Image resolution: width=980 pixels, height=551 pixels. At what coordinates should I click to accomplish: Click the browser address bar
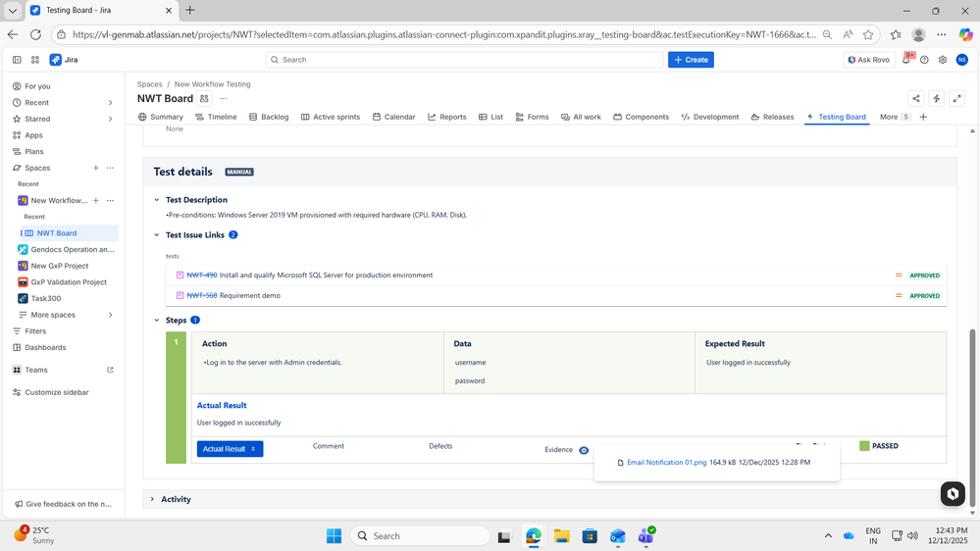443,34
